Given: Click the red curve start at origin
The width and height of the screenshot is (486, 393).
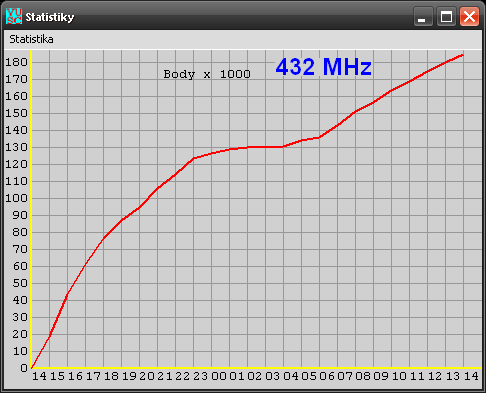Looking at the screenshot, I should click(x=32, y=368).
